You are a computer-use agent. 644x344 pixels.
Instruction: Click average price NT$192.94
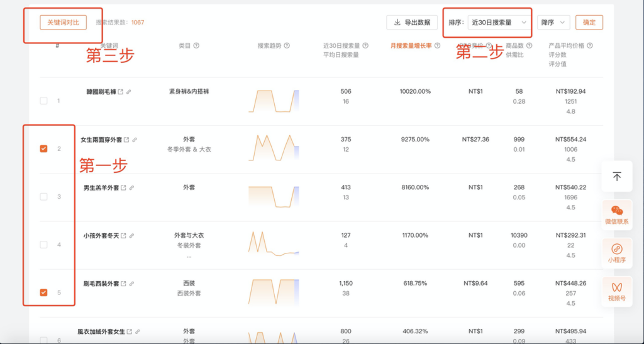[571, 92]
